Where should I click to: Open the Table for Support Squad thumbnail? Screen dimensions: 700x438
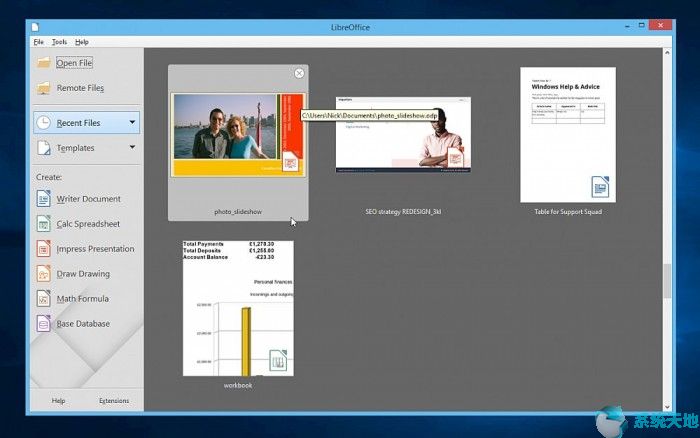tap(568, 135)
